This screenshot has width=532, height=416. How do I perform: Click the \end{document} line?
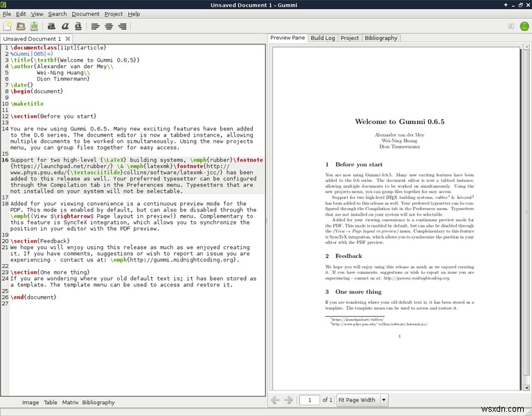(33, 297)
